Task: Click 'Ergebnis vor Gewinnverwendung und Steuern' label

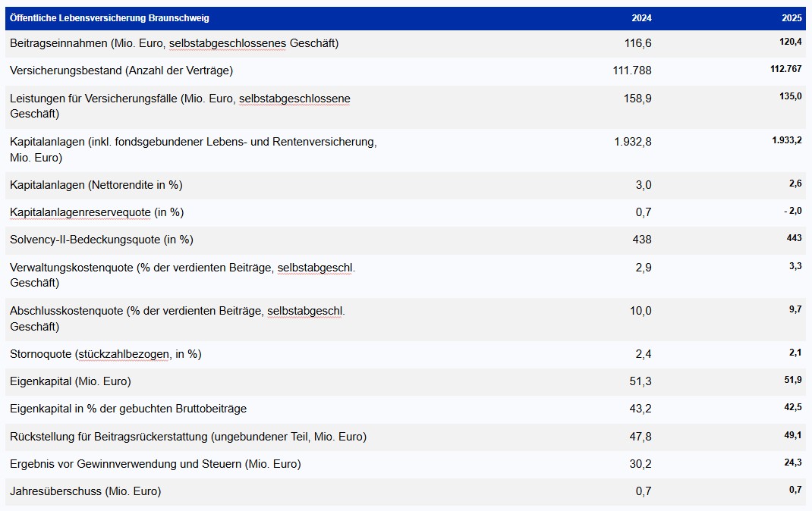Action: [x=156, y=465]
